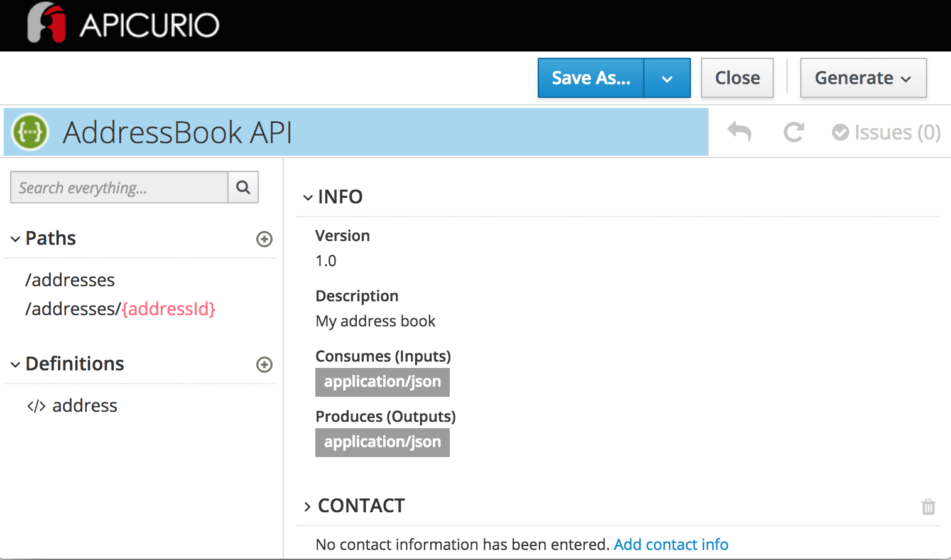
Task: Open the Save As dropdown arrow
Action: pyautogui.click(x=667, y=78)
